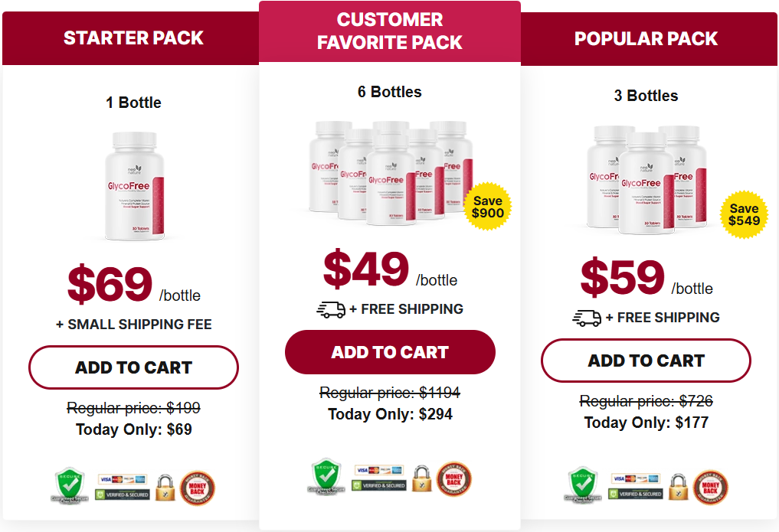This screenshot has height=532, width=779.
Task: Click the crossed-out Regular price $1194 text
Action: tap(390, 392)
